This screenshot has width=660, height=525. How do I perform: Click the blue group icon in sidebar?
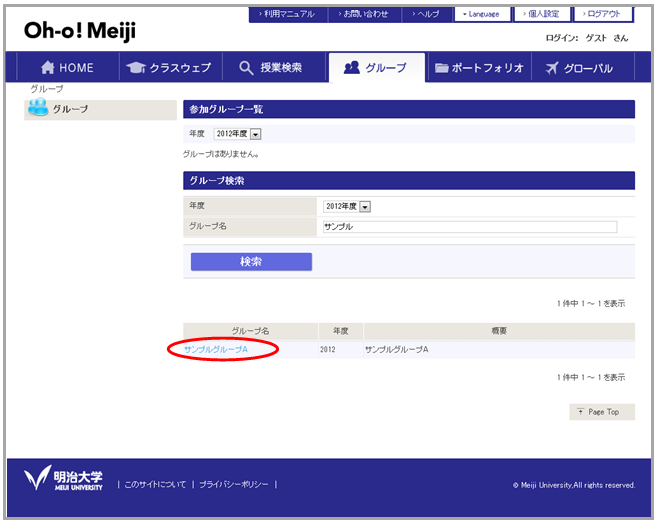(x=38, y=107)
